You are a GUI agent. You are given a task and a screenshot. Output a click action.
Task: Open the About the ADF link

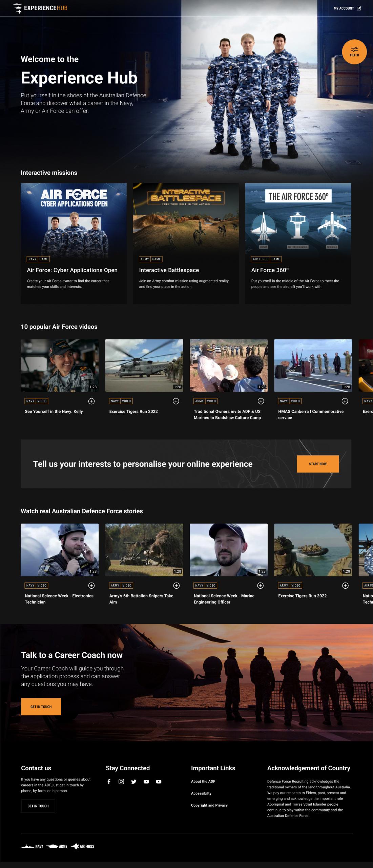[203, 781]
